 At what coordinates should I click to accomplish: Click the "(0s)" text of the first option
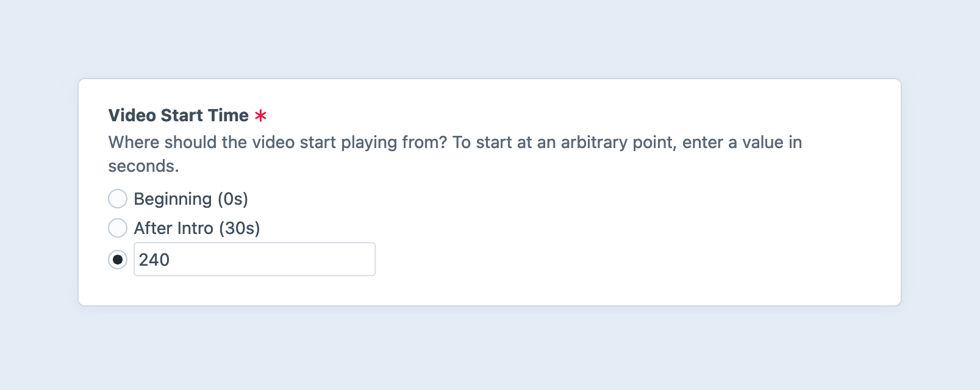(x=233, y=199)
